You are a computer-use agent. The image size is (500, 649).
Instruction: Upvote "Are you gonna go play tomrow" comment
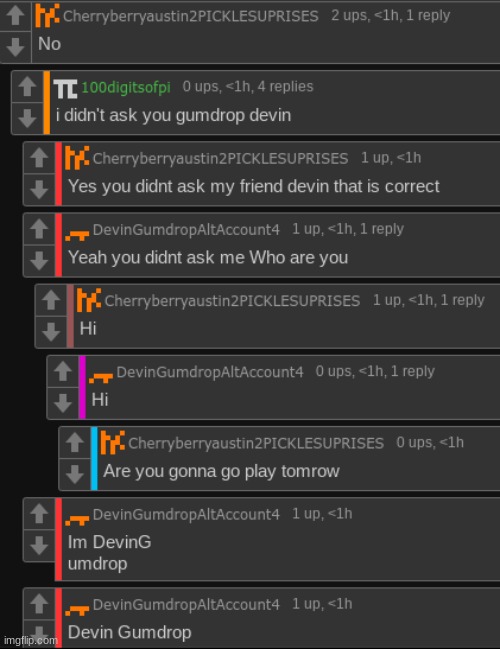pyautogui.click(x=75, y=443)
